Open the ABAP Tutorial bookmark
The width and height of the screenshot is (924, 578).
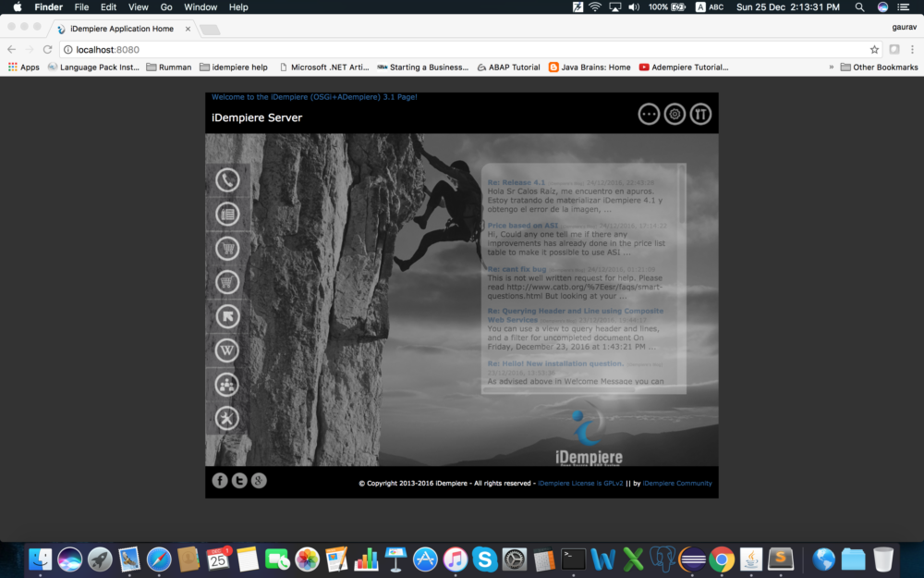tap(508, 68)
